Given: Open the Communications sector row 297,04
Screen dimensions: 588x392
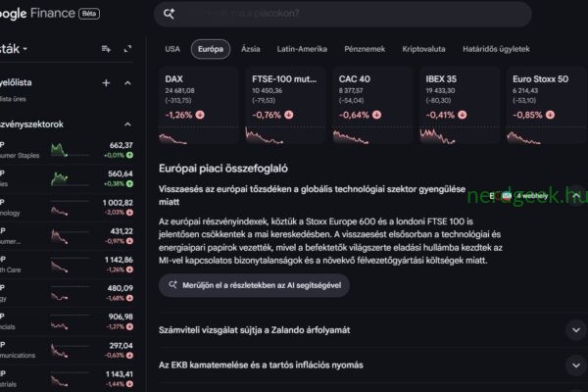Looking at the screenshot, I should click(x=67, y=350).
